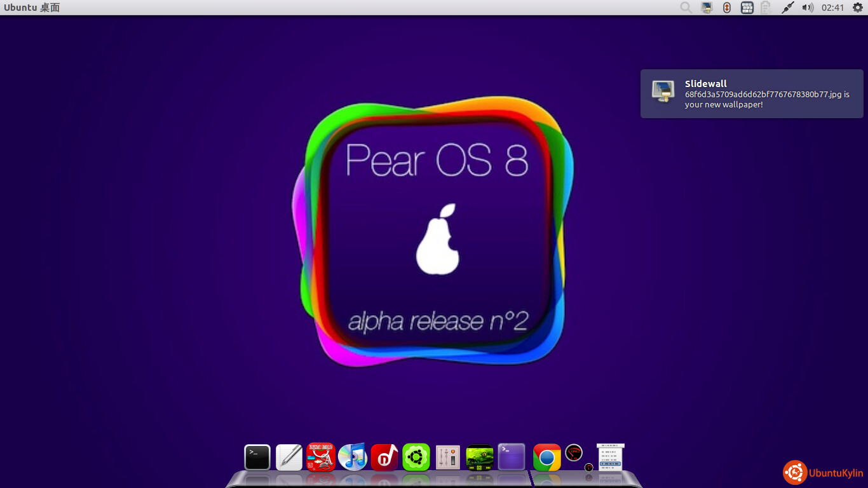Open the system settings gear menu

857,8
